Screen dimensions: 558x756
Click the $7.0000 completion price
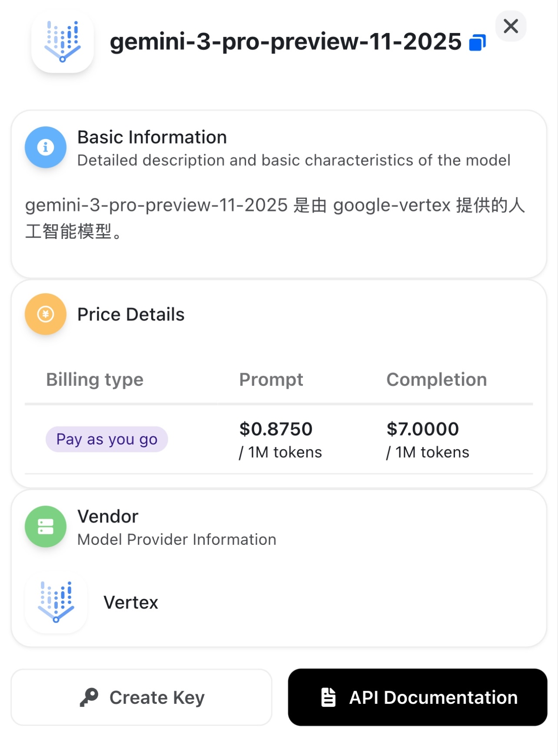423,429
